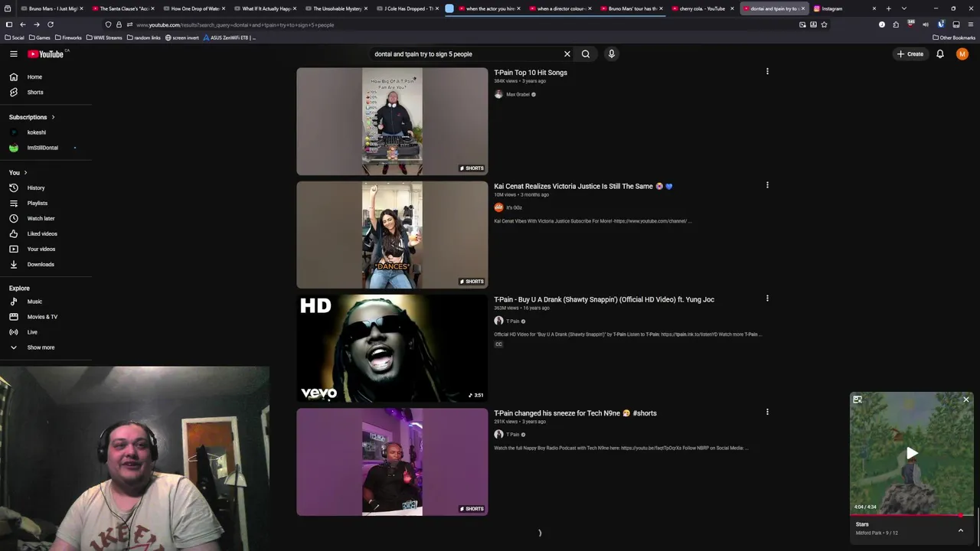
Task: Open Movies & TV under Explore
Action: 46,317
